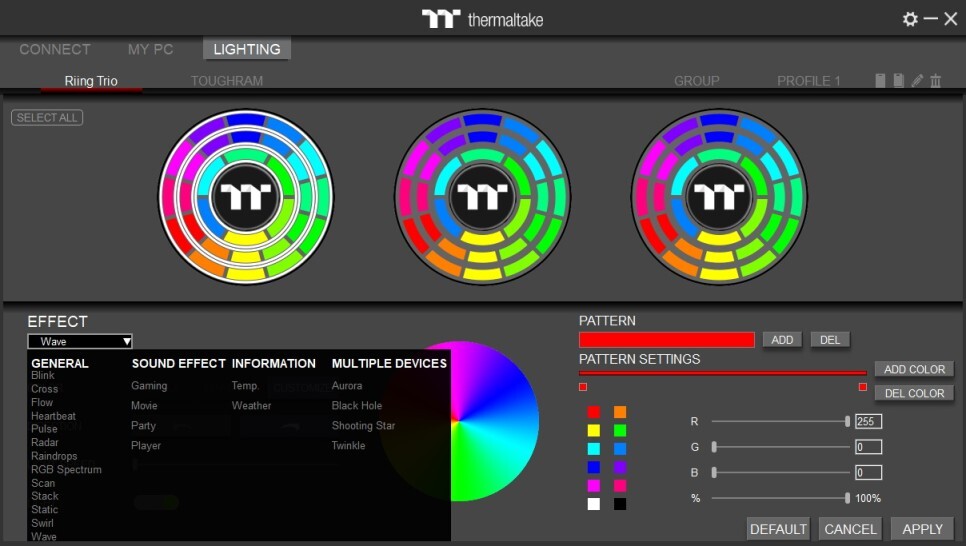Click the R value field showing 255
Viewport: 966px width, 546px height.
(x=868, y=422)
